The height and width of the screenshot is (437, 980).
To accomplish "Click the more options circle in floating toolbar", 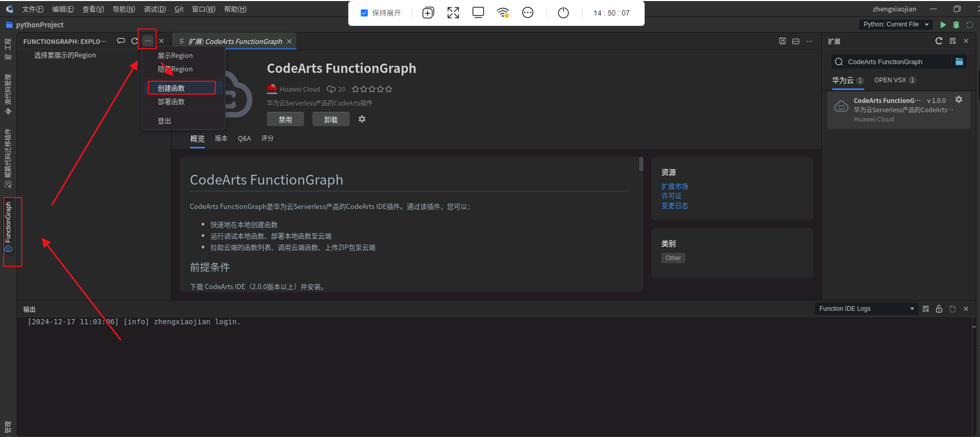I will click(527, 13).
